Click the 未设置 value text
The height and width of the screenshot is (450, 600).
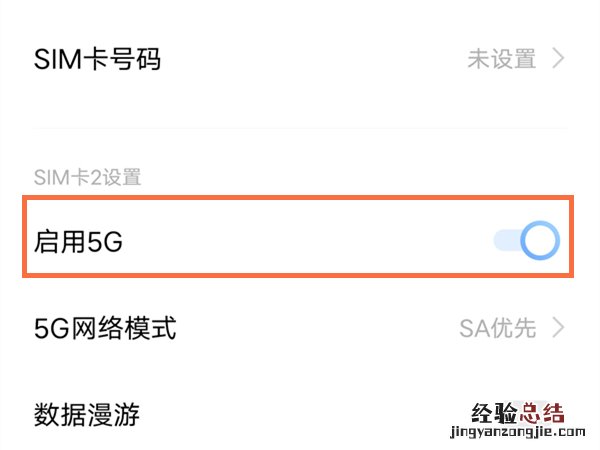coord(502,59)
